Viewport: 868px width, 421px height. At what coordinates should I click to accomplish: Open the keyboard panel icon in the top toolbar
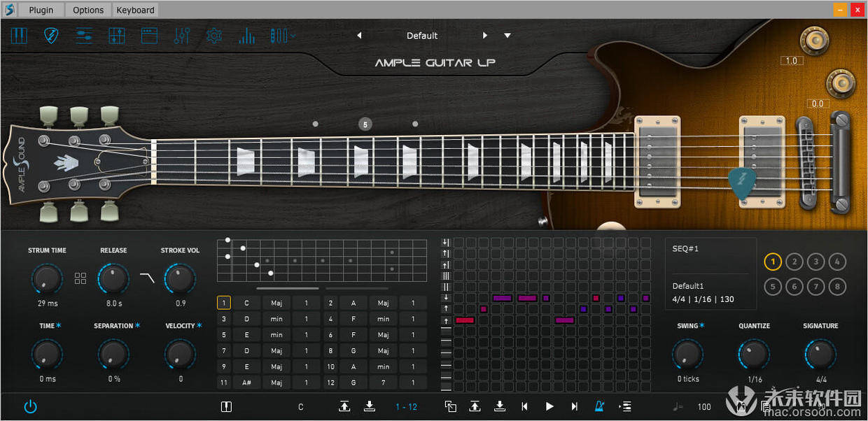19,36
